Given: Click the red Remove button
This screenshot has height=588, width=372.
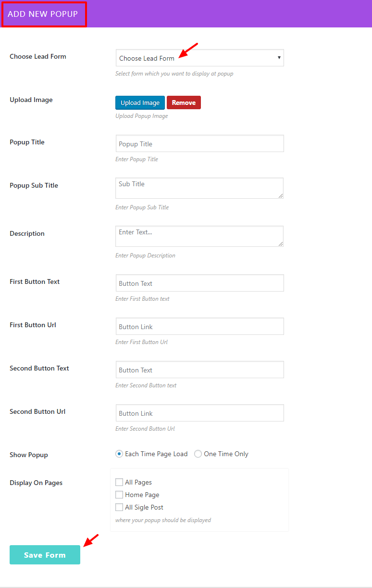Looking at the screenshot, I should [x=184, y=102].
